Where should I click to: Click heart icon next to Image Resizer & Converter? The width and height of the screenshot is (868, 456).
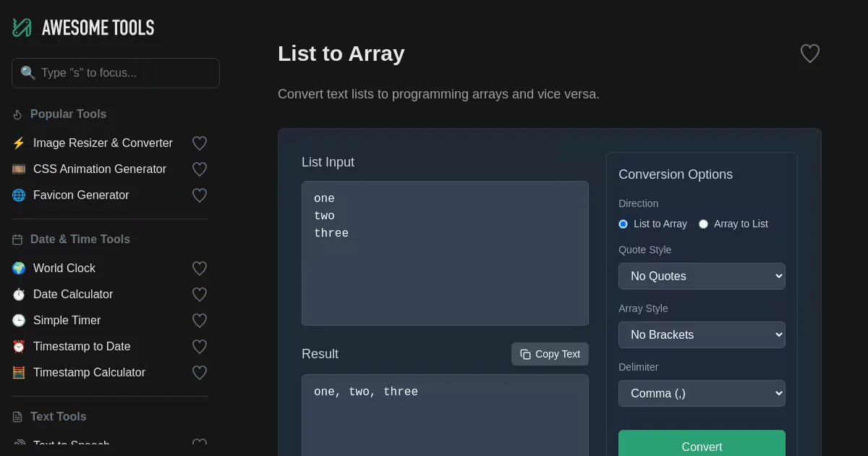pos(200,143)
